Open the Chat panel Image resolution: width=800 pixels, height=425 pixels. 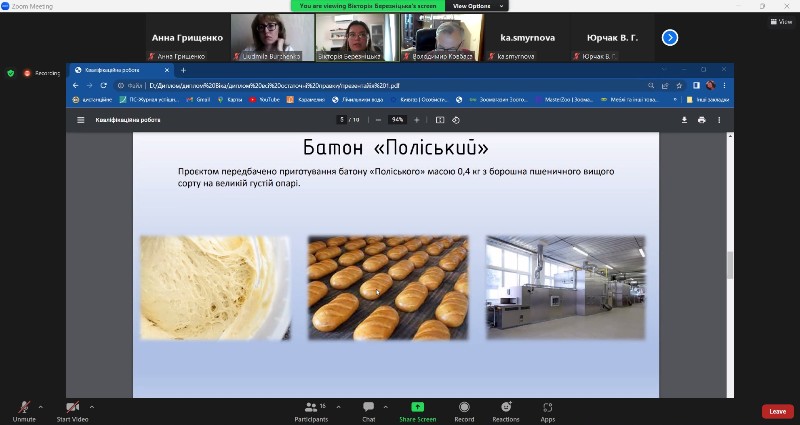(368, 412)
